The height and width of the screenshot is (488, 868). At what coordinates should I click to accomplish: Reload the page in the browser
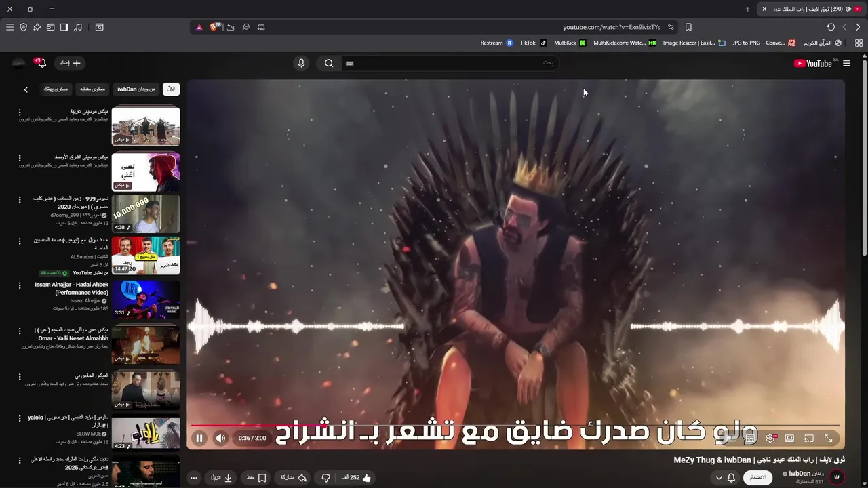(831, 27)
